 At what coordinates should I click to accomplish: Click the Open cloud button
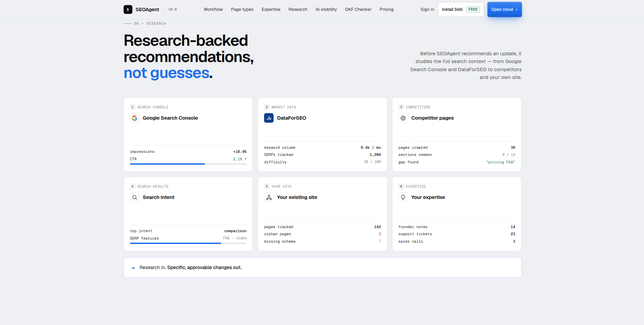pos(505,9)
